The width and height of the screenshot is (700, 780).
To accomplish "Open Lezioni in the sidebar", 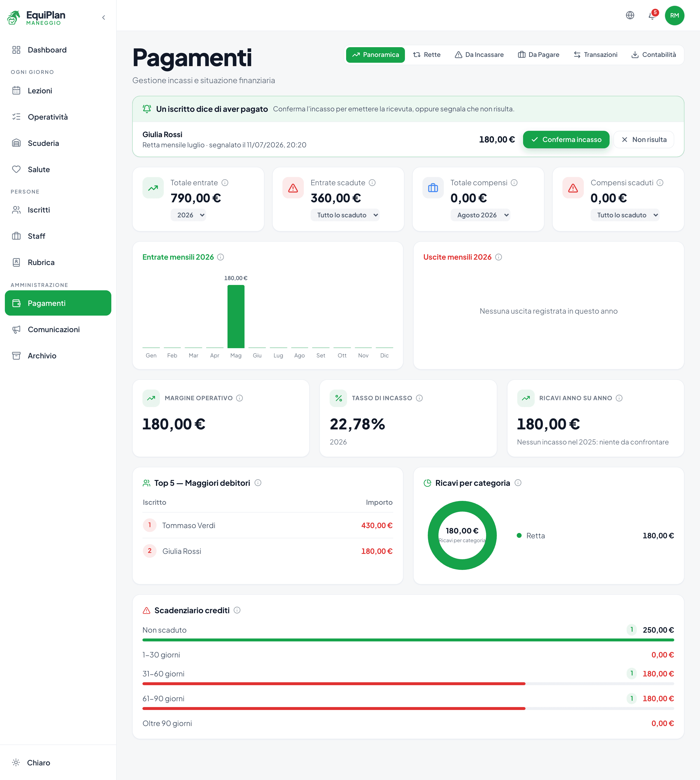I will click(58, 91).
